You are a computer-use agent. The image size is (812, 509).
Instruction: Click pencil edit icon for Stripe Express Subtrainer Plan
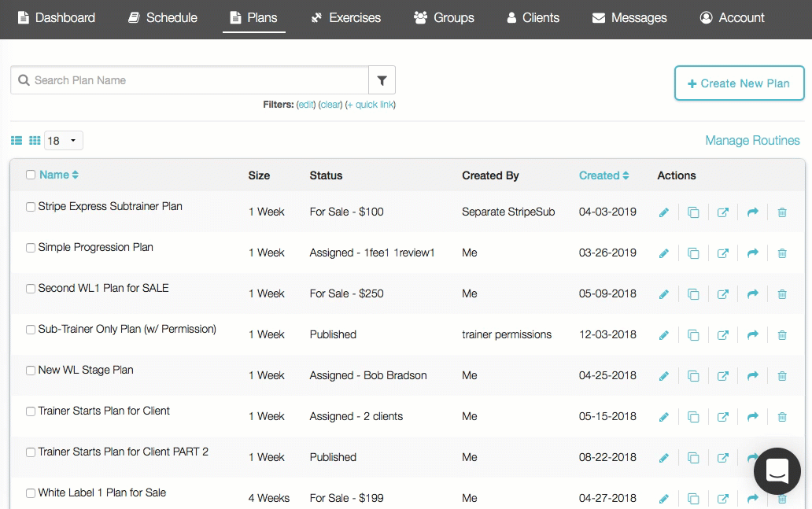[663, 212]
